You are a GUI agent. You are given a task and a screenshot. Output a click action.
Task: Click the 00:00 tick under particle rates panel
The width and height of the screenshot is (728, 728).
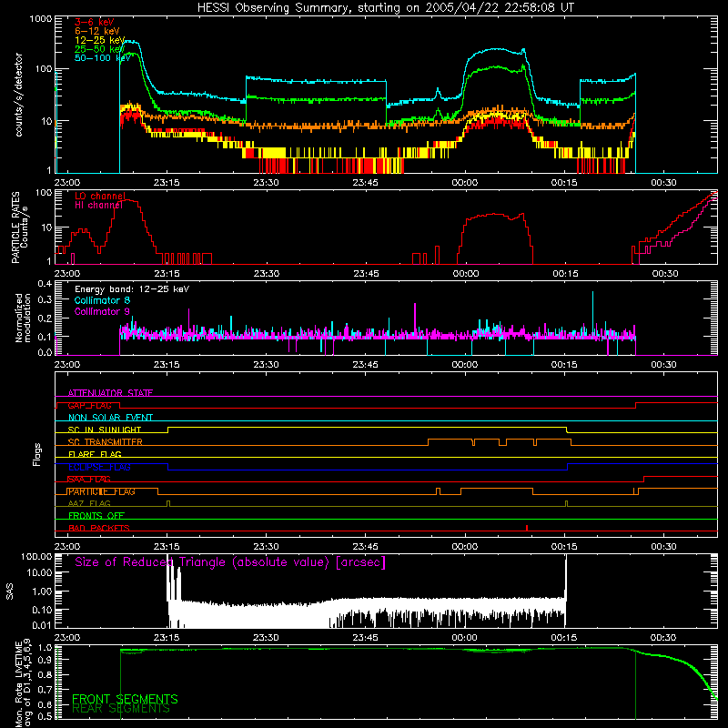pos(466,274)
